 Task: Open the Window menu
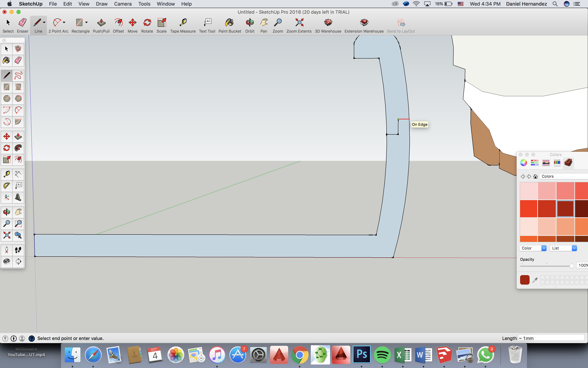tap(166, 4)
